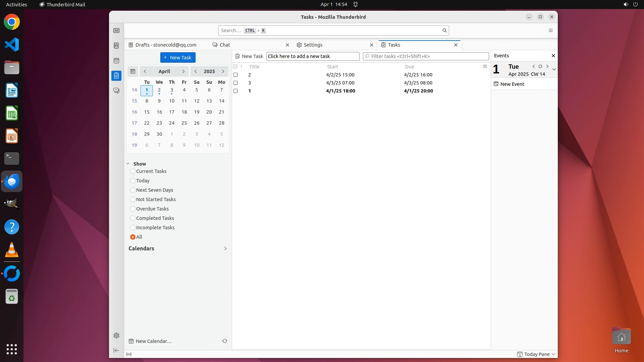Expand the Calendars section
This screenshot has height=362, width=644.
(225, 248)
